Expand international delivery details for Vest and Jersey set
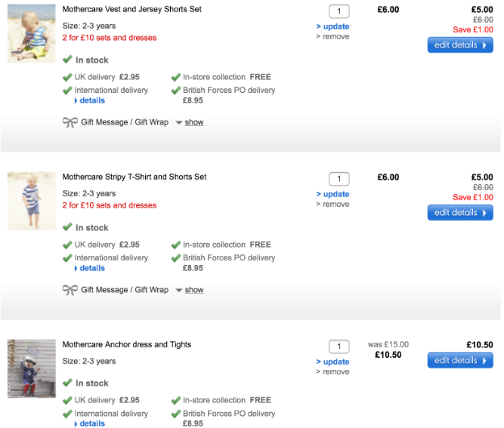This screenshot has width=504, height=428. pos(91,100)
